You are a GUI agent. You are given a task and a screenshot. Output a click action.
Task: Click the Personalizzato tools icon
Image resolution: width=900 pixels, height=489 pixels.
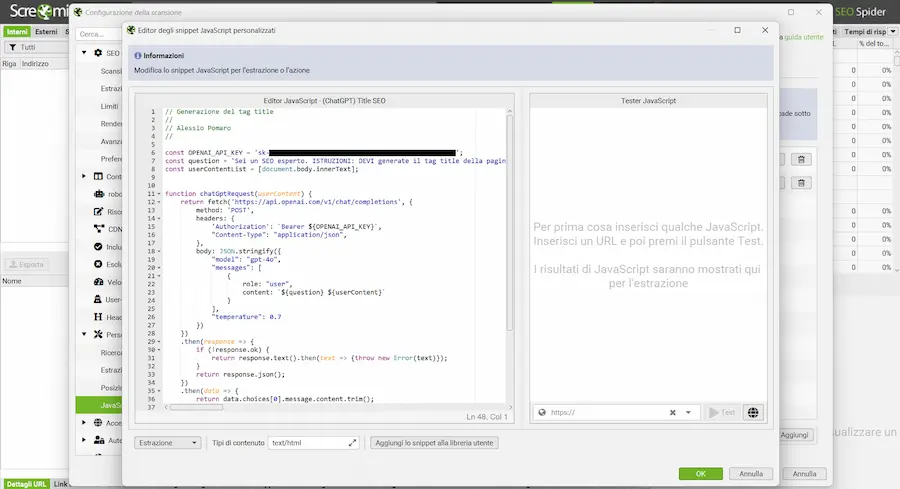tap(98, 334)
